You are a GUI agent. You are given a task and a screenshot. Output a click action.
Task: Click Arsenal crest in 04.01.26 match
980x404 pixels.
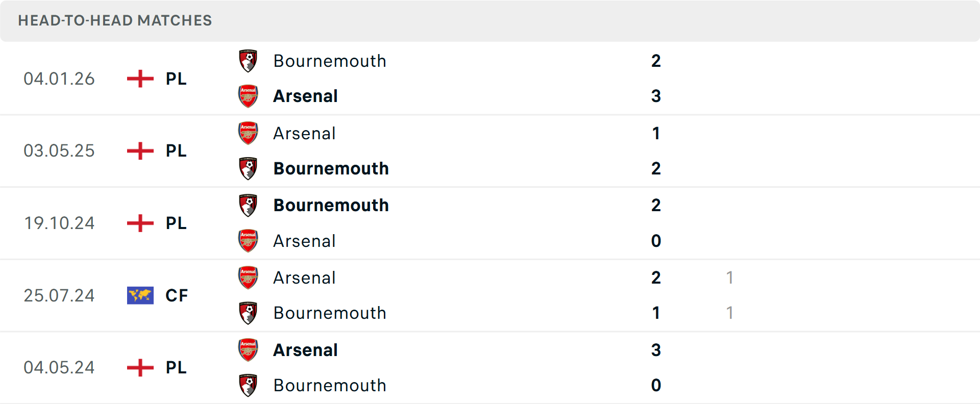(248, 96)
